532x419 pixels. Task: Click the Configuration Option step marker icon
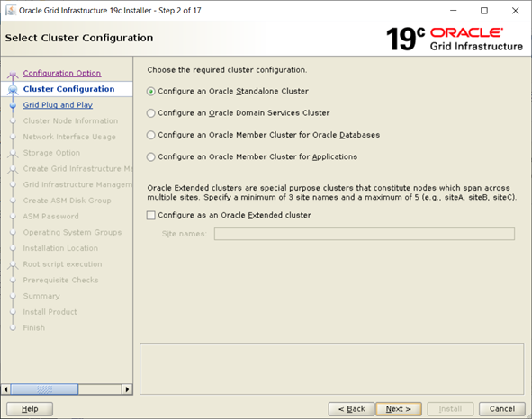13,74
